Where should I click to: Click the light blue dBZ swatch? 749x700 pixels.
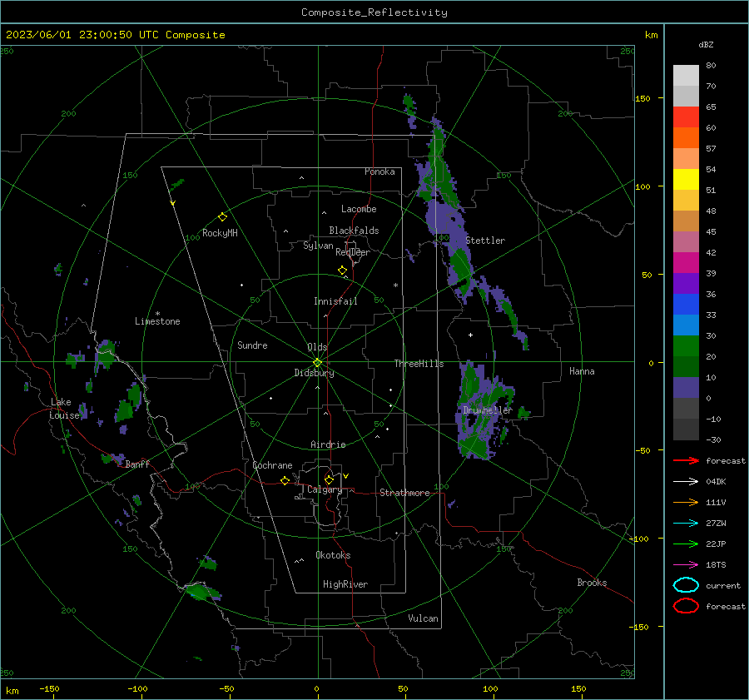click(686, 325)
